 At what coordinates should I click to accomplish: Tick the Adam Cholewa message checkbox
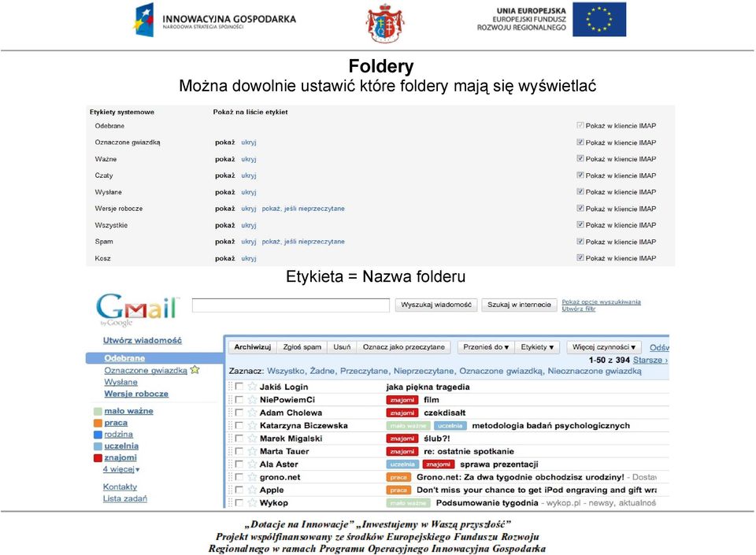[239, 413]
